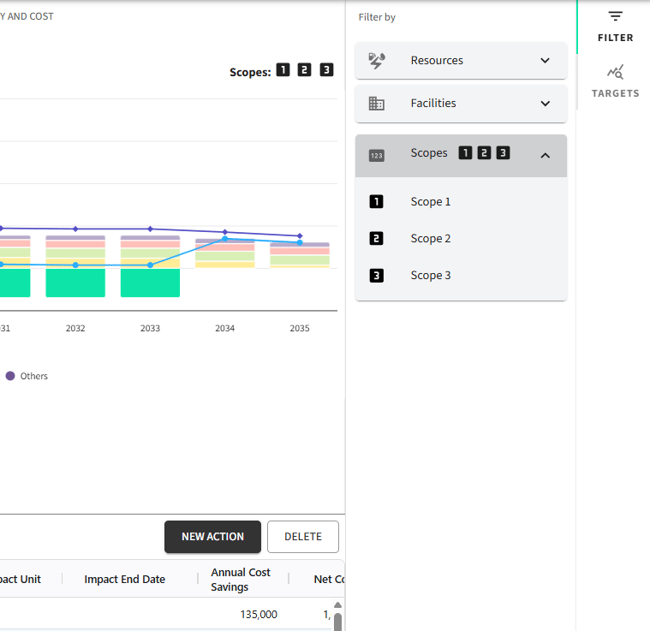Click scope 2 badge above the chart
Screen dimensions: 650x631
click(304, 70)
